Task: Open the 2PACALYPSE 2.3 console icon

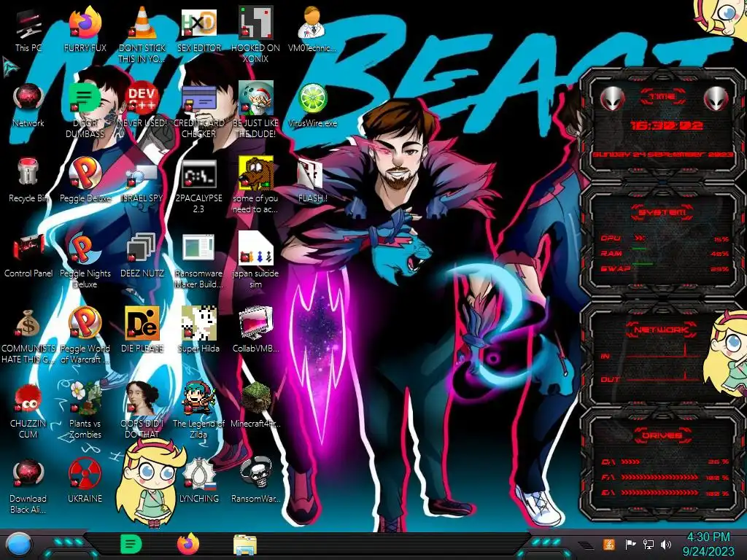Action: 198,186
